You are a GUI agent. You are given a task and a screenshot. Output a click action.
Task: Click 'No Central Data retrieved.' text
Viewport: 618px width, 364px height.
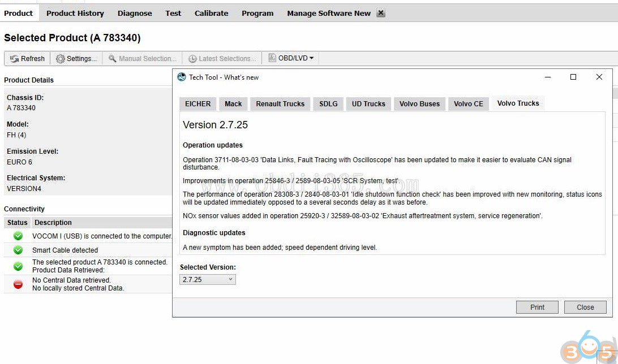[71, 280]
